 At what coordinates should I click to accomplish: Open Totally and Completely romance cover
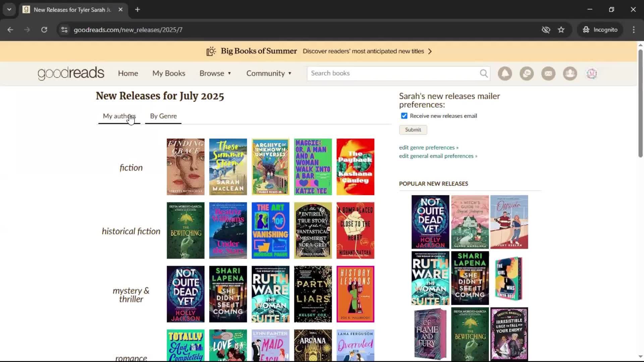[x=185, y=345]
